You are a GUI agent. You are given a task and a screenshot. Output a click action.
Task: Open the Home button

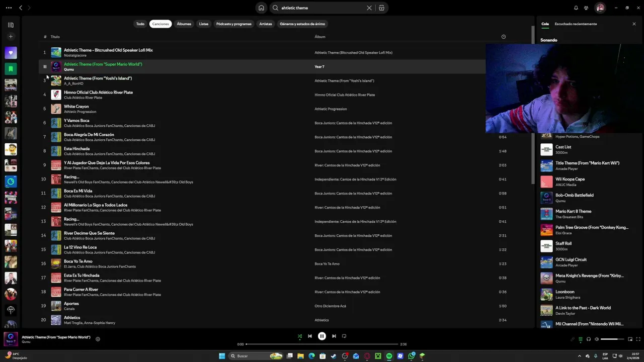[261, 8]
